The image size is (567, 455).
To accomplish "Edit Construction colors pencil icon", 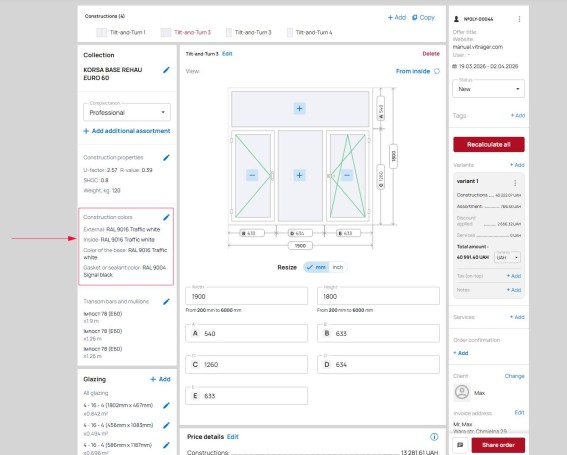I will coord(166,217).
